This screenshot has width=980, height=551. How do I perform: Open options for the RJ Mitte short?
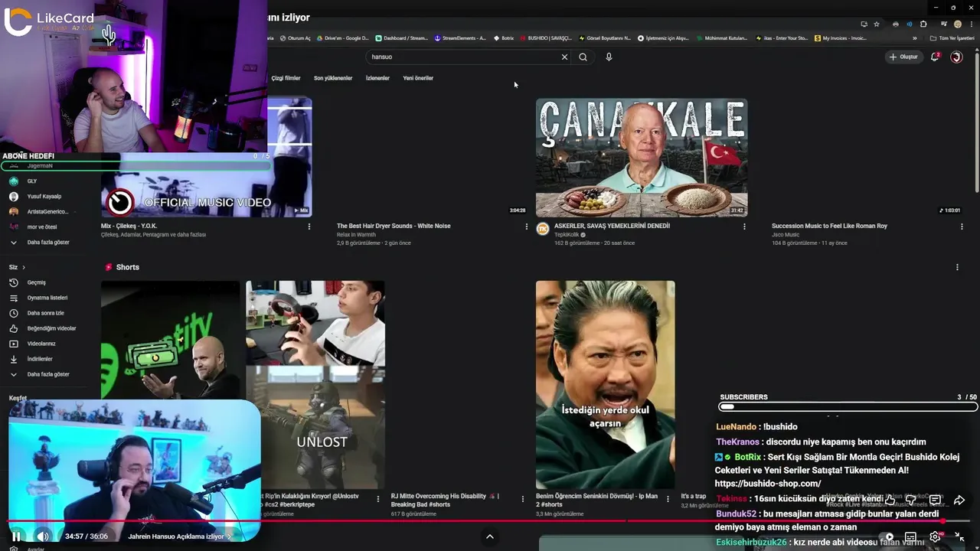click(523, 499)
